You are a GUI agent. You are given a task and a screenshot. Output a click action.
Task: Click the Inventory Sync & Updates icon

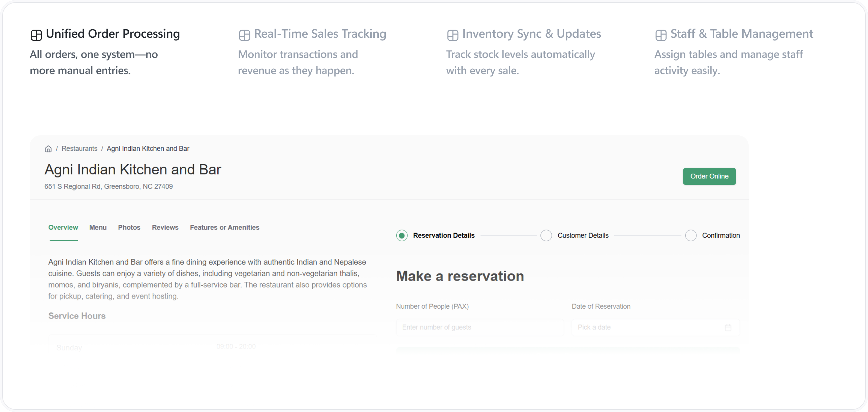(x=453, y=35)
